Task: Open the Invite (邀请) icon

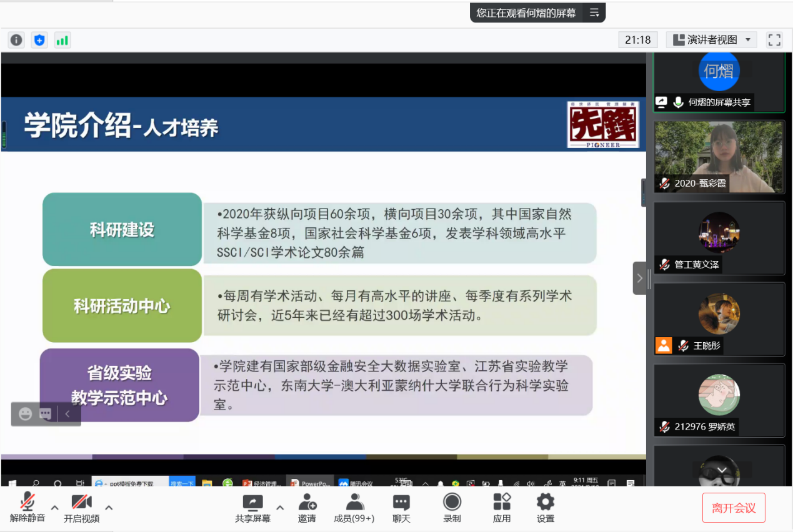Action: tap(307, 508)
